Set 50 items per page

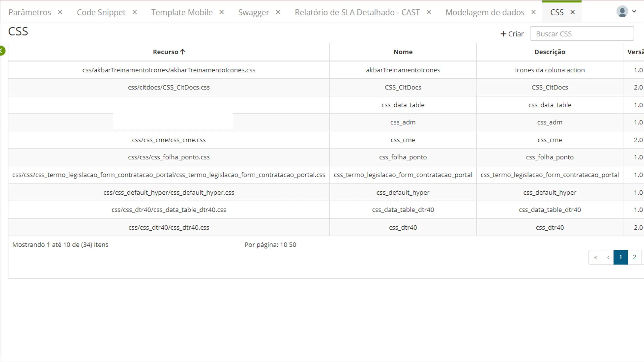(293, 245)
